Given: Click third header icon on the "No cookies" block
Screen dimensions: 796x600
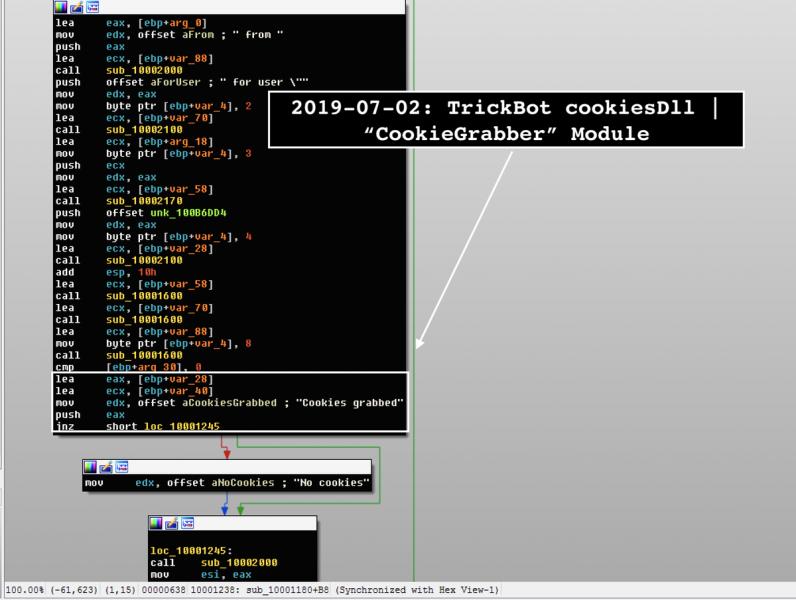Looking at the screenshot, I should coord(121,467).
